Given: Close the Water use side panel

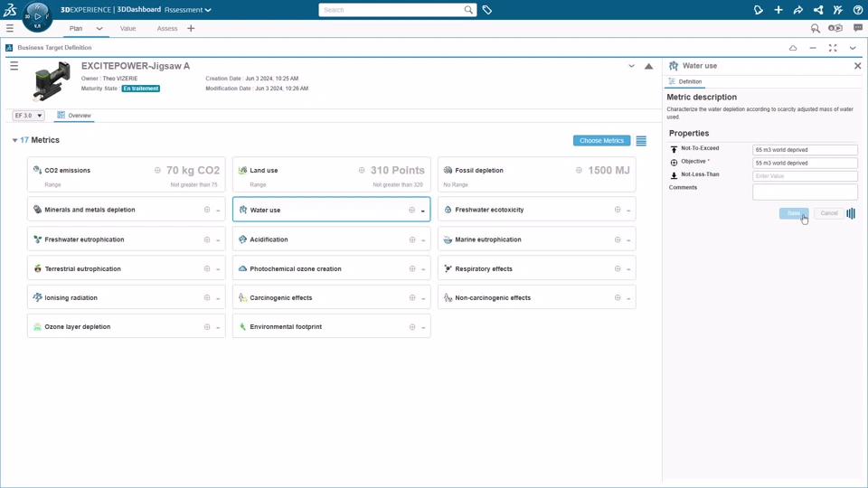Looking at the screenshot, I should tap(857, 66).
